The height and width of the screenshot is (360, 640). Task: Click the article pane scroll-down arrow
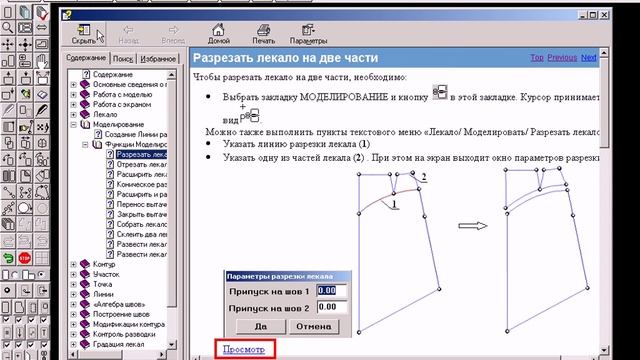coord(604,350)
